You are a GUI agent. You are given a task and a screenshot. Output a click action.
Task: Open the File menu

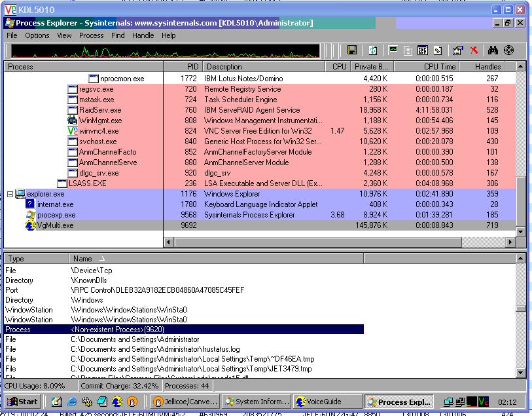pos(12,35)
